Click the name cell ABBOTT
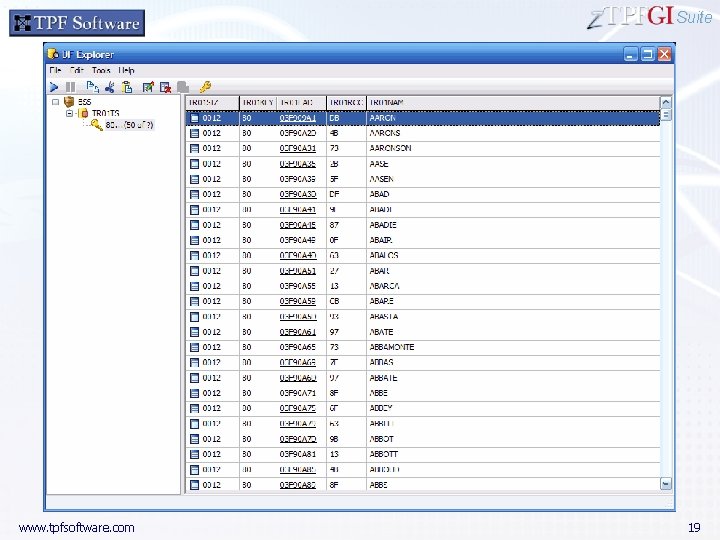Screen dimensions: 720x540 383,454
